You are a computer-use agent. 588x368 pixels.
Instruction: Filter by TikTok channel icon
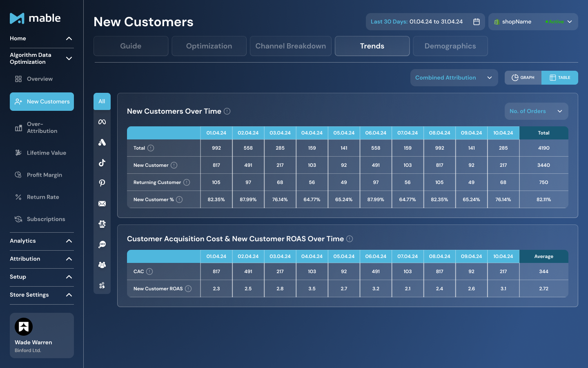[x=102, y=163]
